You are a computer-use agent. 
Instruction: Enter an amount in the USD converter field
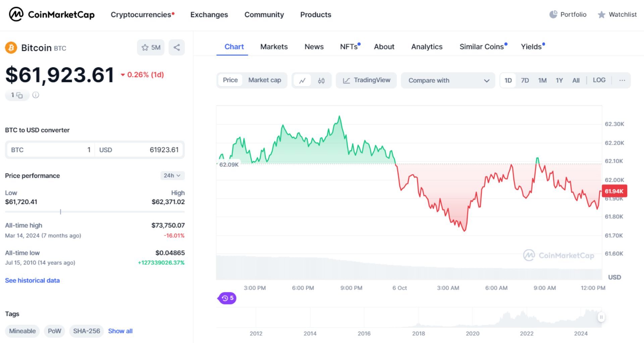pos(154,150)
